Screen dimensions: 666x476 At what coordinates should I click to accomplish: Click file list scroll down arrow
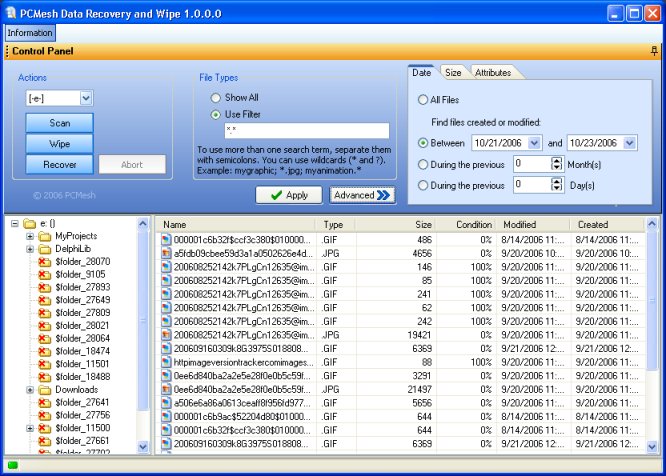tap(652, 447)
